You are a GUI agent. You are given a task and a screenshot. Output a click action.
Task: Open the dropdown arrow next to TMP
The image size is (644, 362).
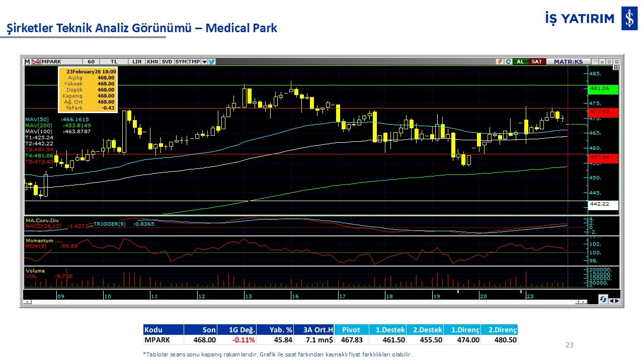click(204, 62)
